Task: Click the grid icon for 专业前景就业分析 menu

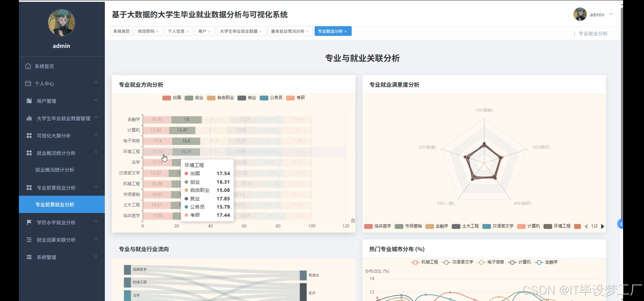Action: tap(29, 188)
